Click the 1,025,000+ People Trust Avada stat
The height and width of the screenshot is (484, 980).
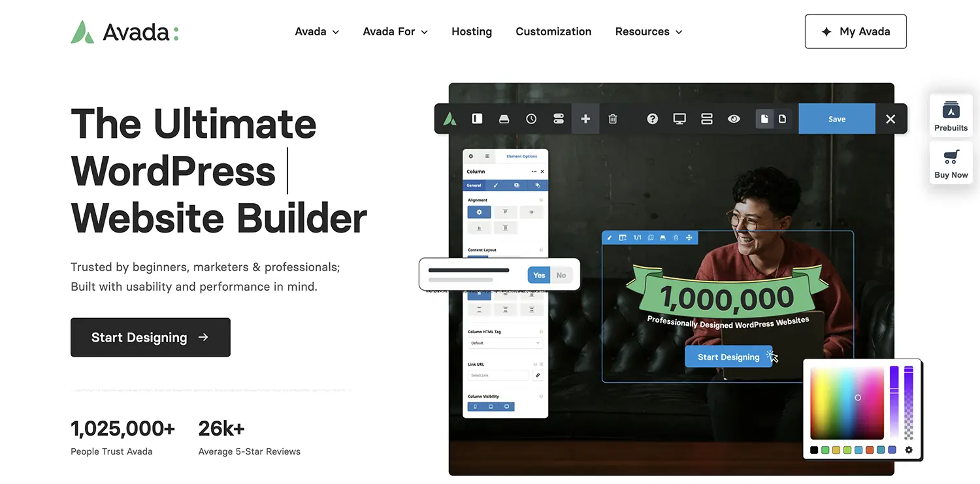(x=123, y=437)
